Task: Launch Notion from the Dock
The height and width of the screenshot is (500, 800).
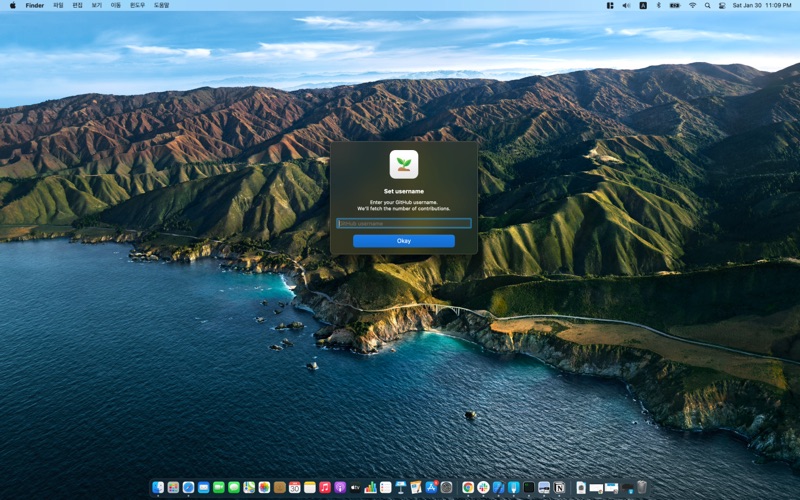Action: [x=559, y=487]
